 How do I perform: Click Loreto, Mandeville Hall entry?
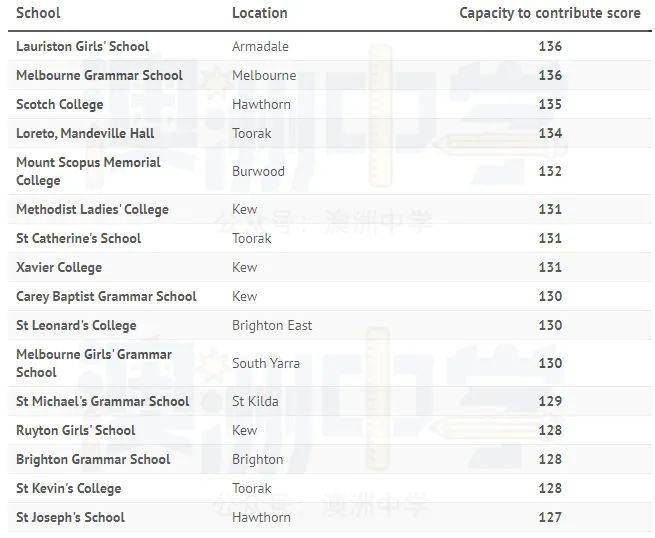85,133
